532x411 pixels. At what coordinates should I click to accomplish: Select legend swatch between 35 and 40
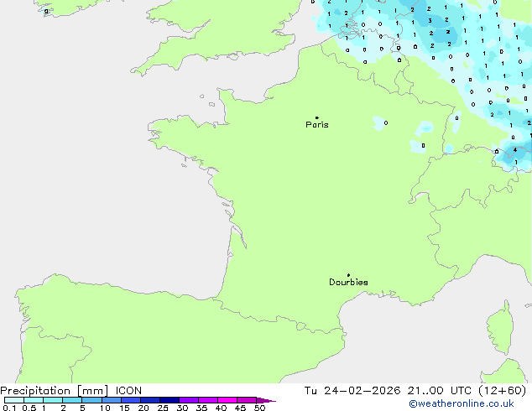click(208, 400)
